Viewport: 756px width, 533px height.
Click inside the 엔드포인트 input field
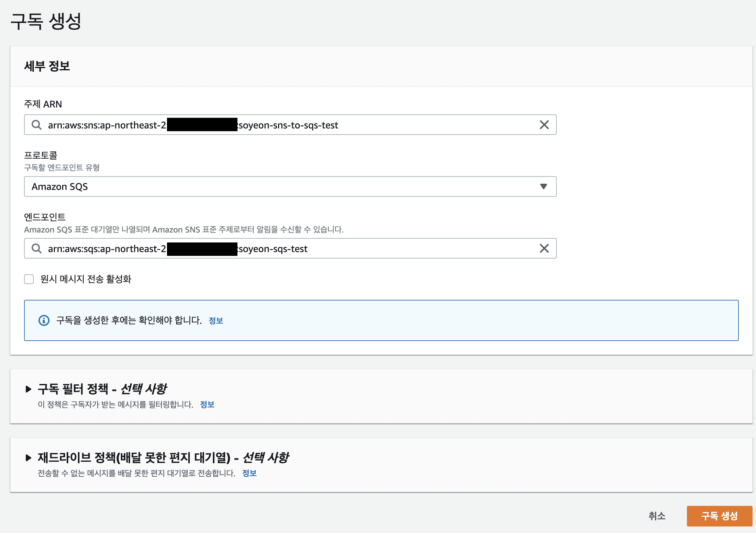[x=412, y=249]
